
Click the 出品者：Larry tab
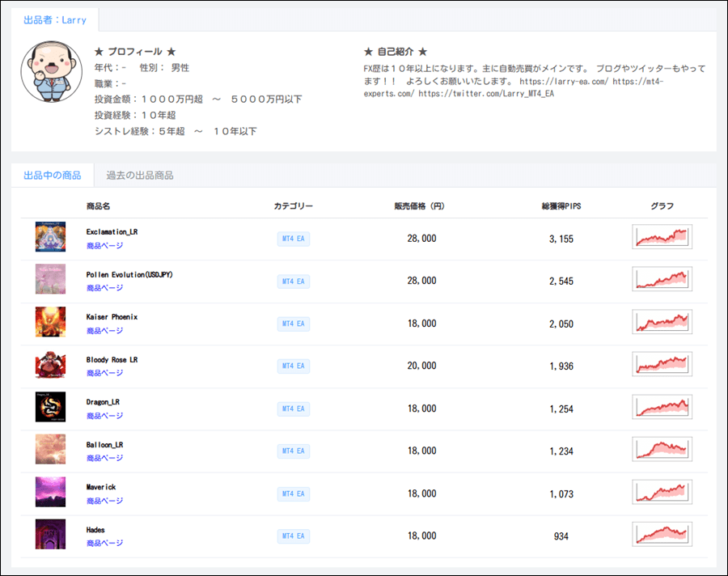coord(55,20)
